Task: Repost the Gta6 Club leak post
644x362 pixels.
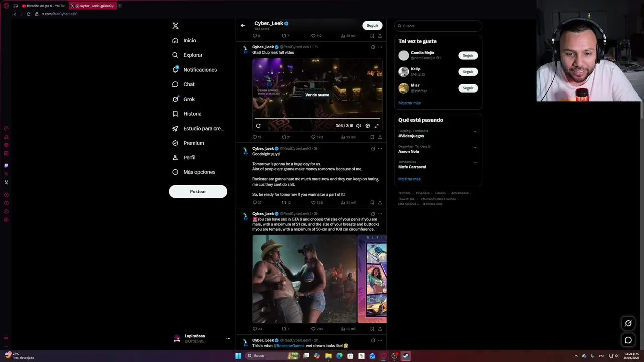Action: coord(286,137)
